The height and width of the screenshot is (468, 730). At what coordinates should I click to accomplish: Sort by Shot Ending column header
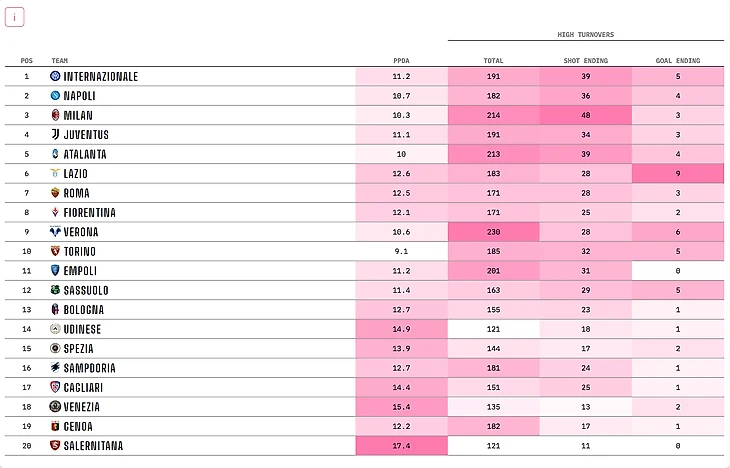click(586, 61)
